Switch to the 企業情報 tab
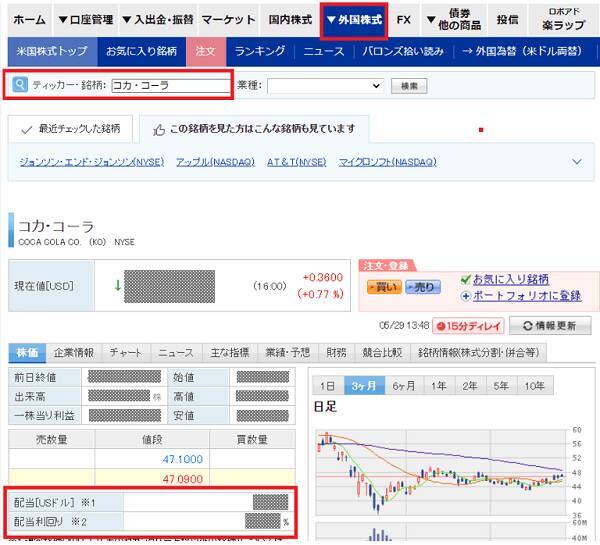 73,353
